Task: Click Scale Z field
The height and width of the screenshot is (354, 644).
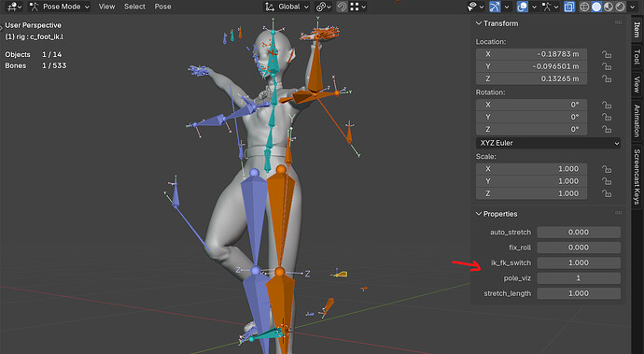Action: (531, 193)
